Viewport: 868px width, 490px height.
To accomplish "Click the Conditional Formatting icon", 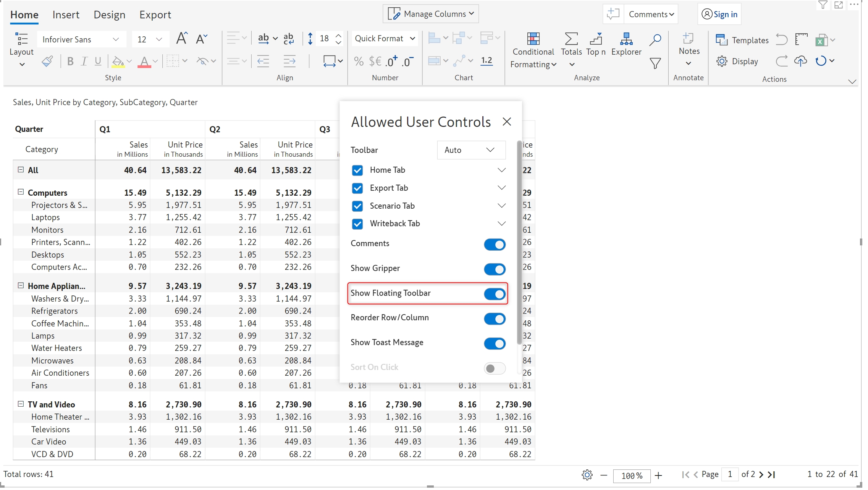I will pyautogui.click(x=533, y=39).
